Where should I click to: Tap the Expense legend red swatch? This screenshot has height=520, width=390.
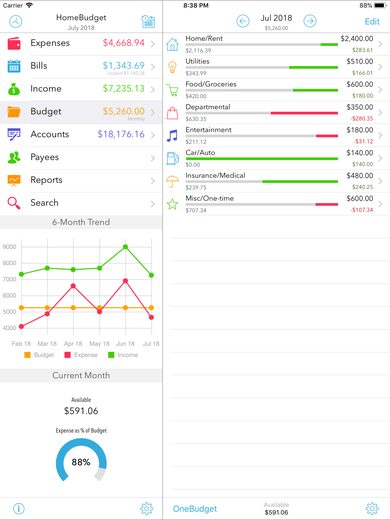coord(67,355)
